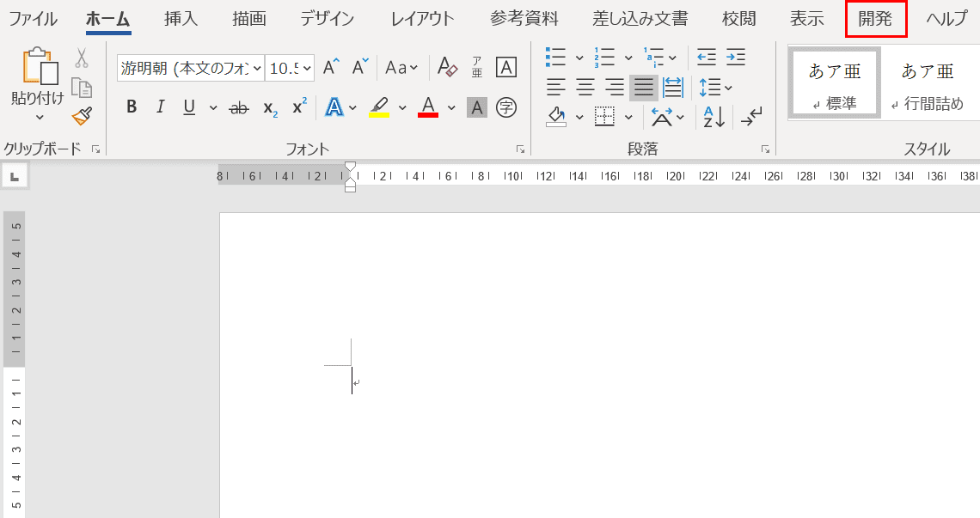Decrease the paragraph indent
Viewport: 980px width, 518px height.
(x=707, y=58)
